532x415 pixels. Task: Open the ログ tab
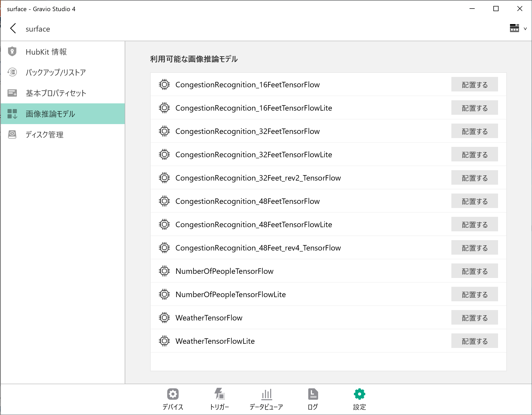click(313, 399)
